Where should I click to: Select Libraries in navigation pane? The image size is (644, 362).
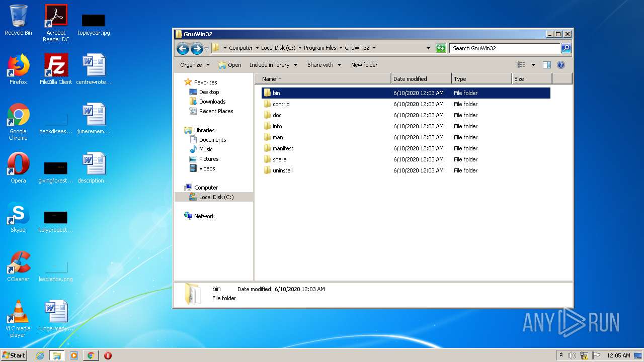[200, 130]
